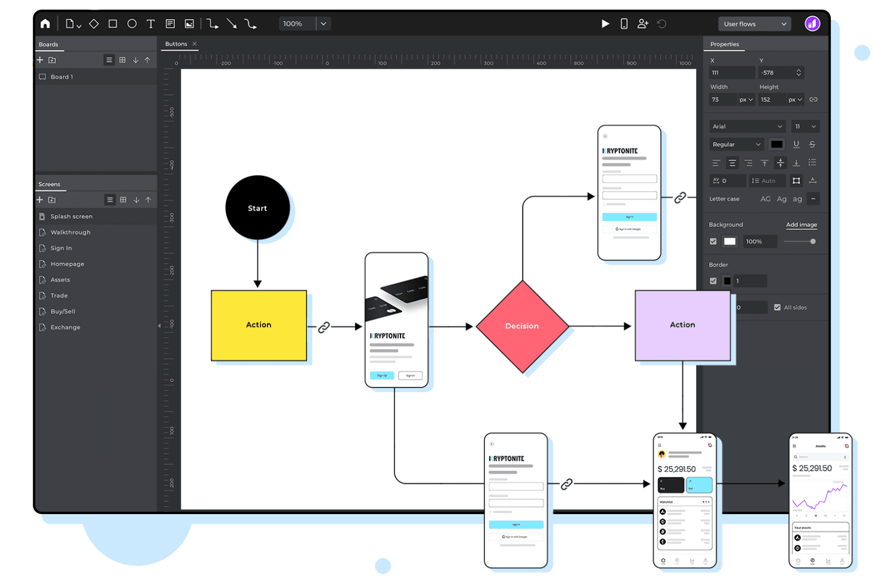The height and width of the screenshot is (588, 882).
Task: Switch Screens panel to grid view
Action: click(123, 200)
